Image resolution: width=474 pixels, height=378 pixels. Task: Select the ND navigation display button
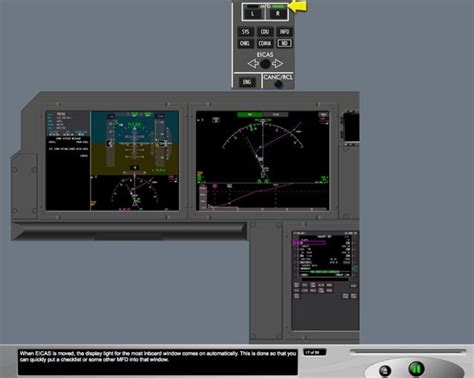click(x=284, y=43)
